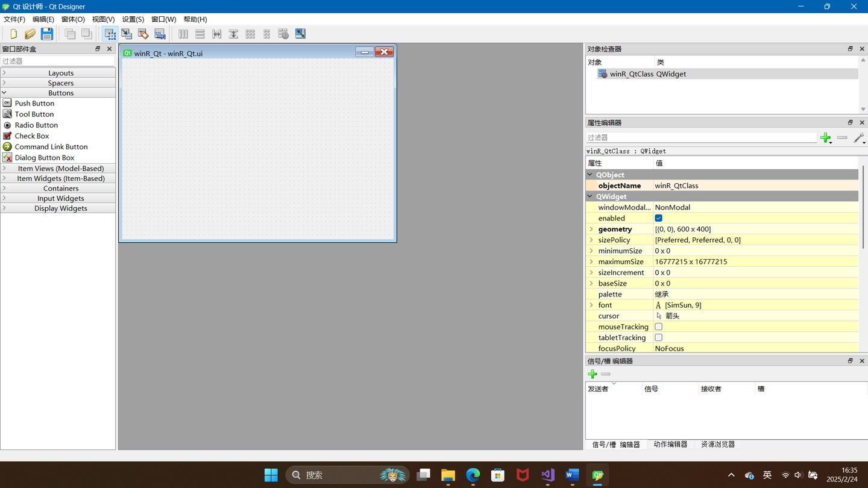This screenshot has height=488, width=868.
Task: Open an existing form file
Action: pyautogui.click(x=29, y=34)
